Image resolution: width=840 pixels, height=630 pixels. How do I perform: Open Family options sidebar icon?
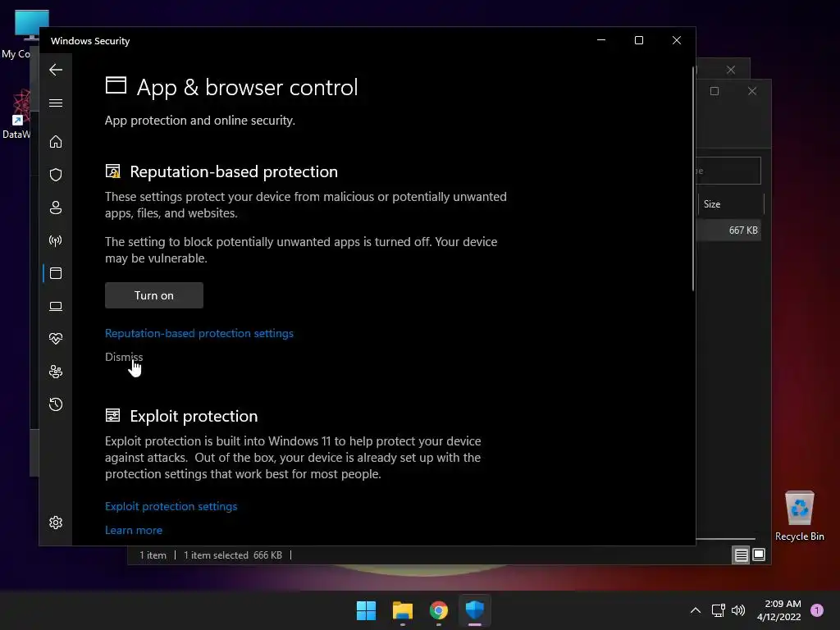(56, 372)
